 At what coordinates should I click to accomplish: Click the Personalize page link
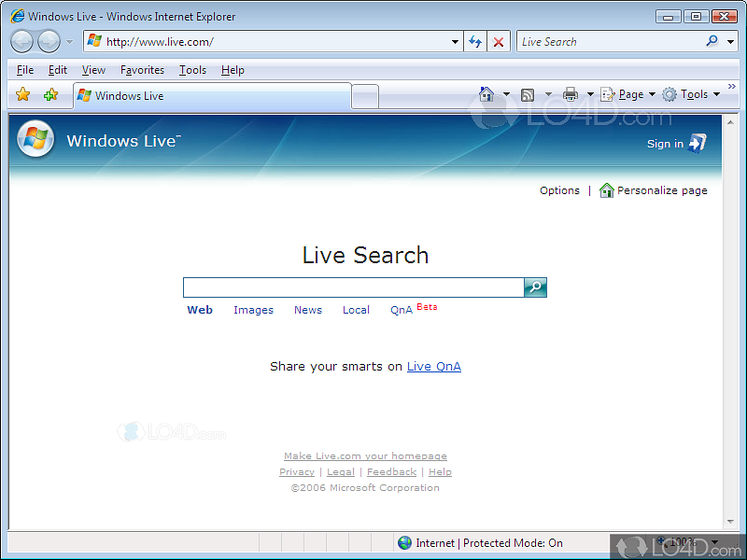[662, 190]
